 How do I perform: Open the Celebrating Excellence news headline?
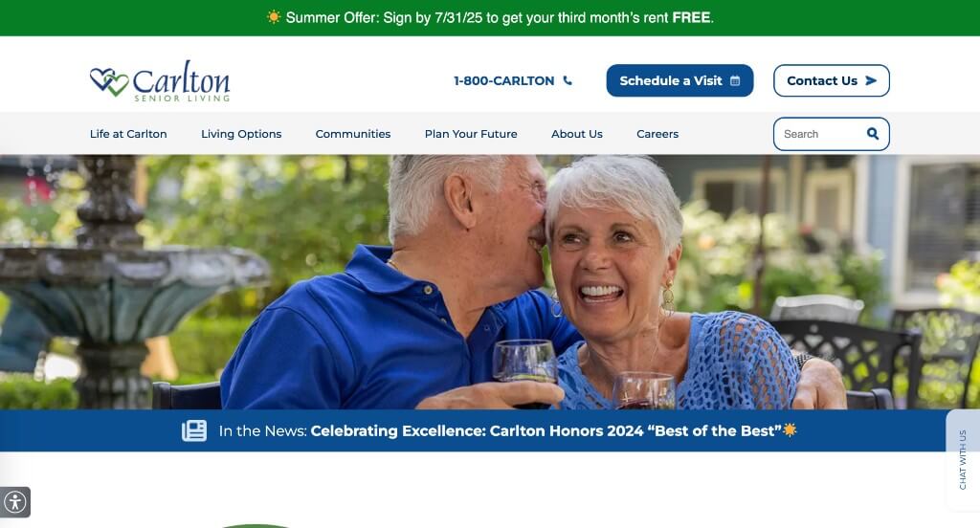pos(546,431)
